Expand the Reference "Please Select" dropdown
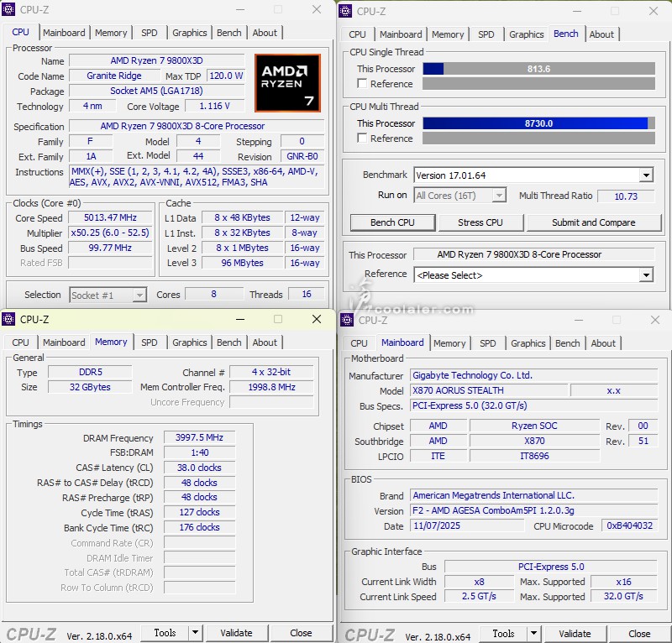Image resolution: width=672 pixels, height=643 pixels. [645, 275]
